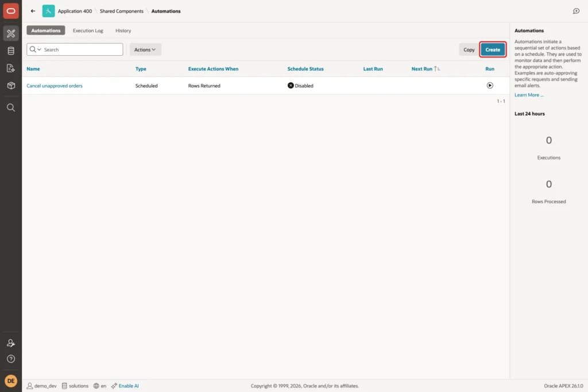Click the Enable AI sparkle icon
The width and height of the screenshot is (588, 392).
tap(114, 386)
